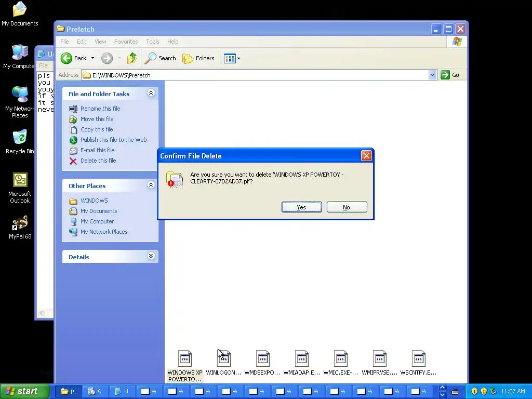Image resolution: width=532 pixels, height=399 pixels.
Task: Open the Views dropdown button
Action: coord(232,58)
